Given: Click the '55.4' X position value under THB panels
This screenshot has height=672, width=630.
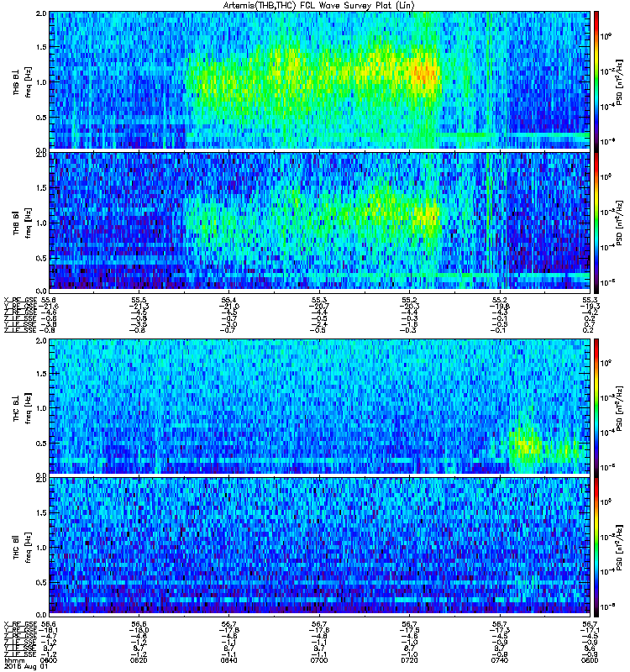Looking at the screenshot, I should (228, 300).
